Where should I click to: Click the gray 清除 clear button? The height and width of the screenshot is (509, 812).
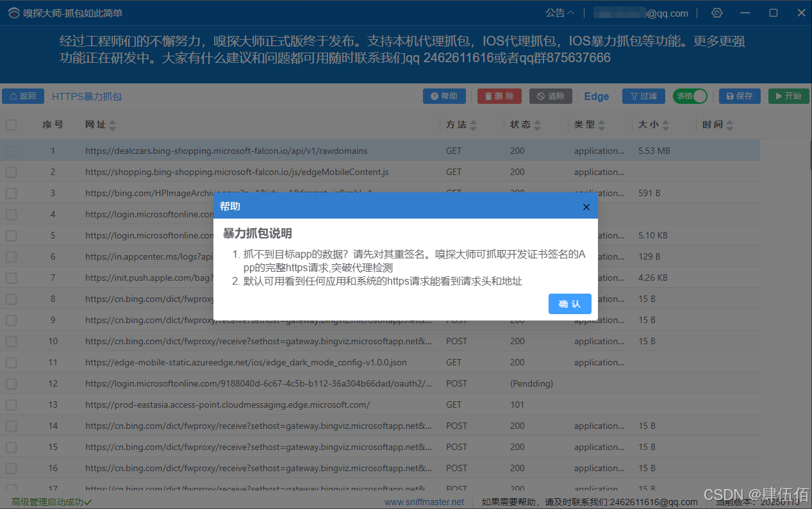tap(551, 96)
